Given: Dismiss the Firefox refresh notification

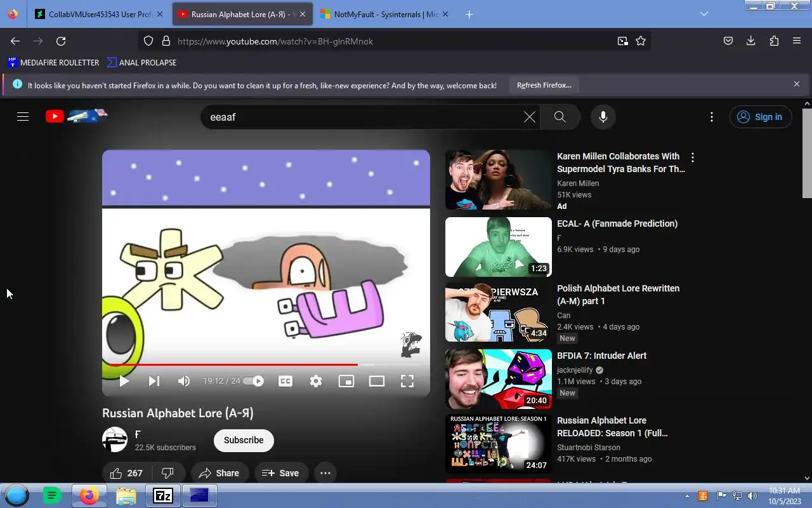Looking at the screenshot, I should (797, 84).
